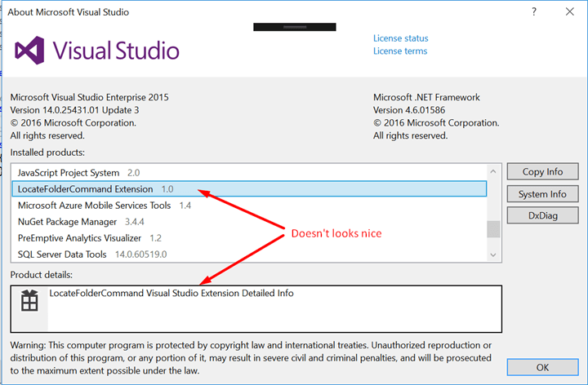Image resolution: width=588 pixels, height=385 pixels.
Task: Click the System Info button
Action: tap(542, 194)
